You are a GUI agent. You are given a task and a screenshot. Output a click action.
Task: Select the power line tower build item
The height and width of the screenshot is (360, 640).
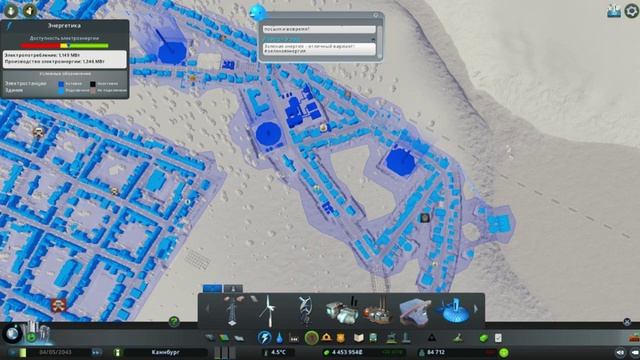(x=233, y=311)
